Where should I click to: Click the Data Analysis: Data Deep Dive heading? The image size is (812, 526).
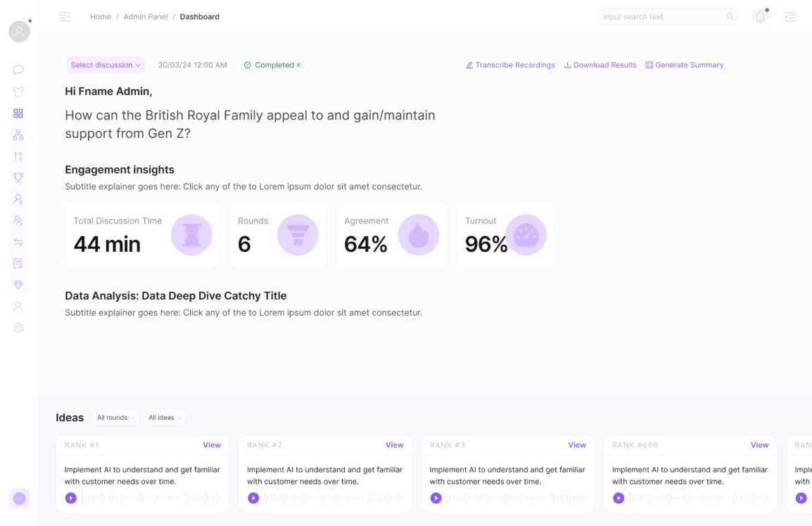175,295
